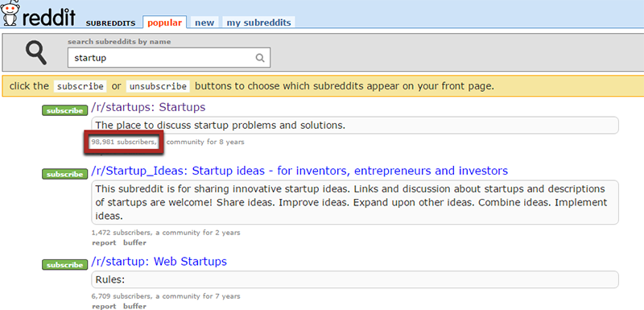Click the reddit alien logo
644x310 pixels.
[10, 13]
